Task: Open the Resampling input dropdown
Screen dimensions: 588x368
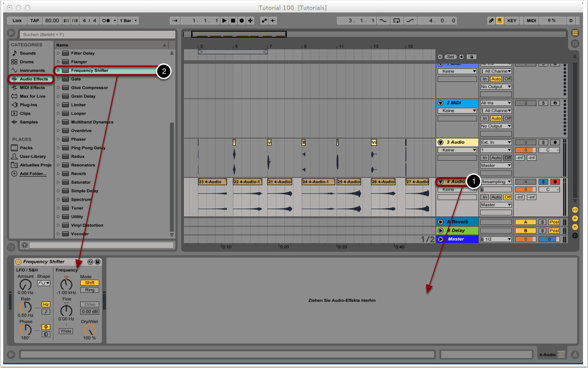Action: pos(496,182)
